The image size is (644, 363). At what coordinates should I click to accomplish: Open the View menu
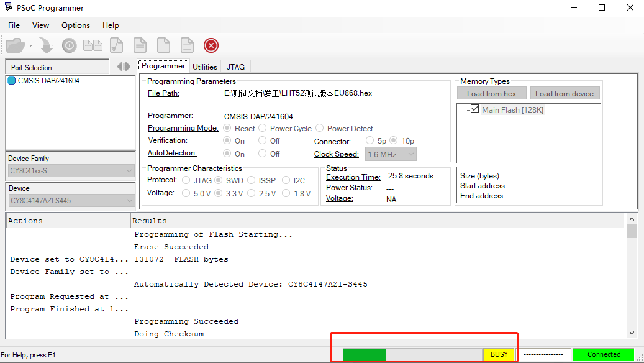pyautogui.click(x=40, y=25)
